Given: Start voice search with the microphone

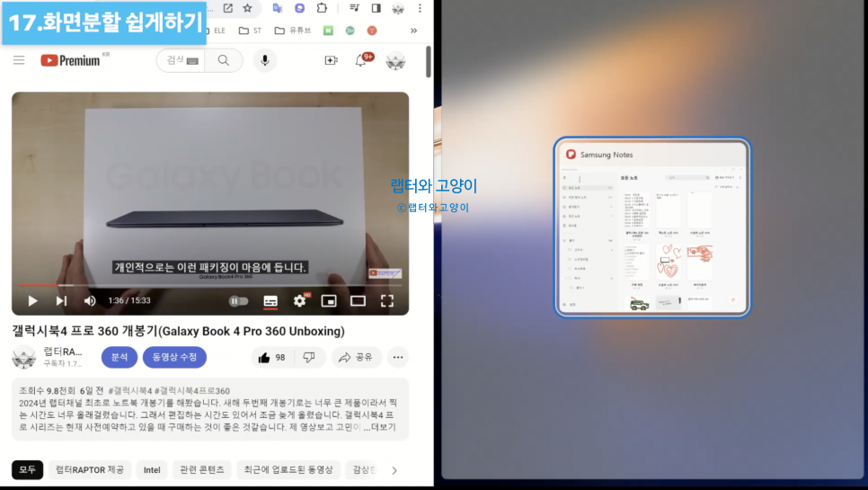Looking at the screenshot, I should pyautogui.click(x=265, y=60).
